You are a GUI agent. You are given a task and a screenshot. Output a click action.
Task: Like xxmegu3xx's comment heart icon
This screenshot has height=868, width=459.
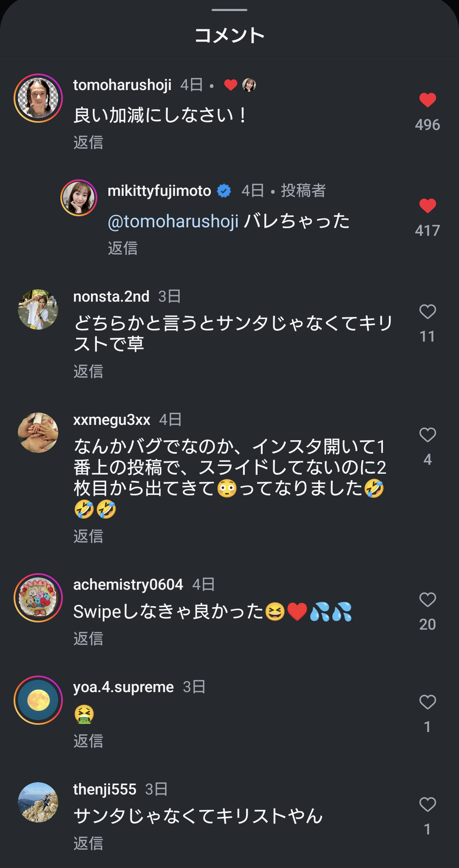click(427, 435)
